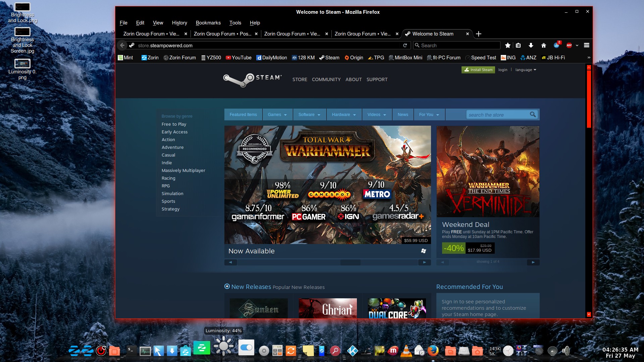The image size is (644, 362).
Task: Open the Bookmarks menu
Action: (208, 23)
